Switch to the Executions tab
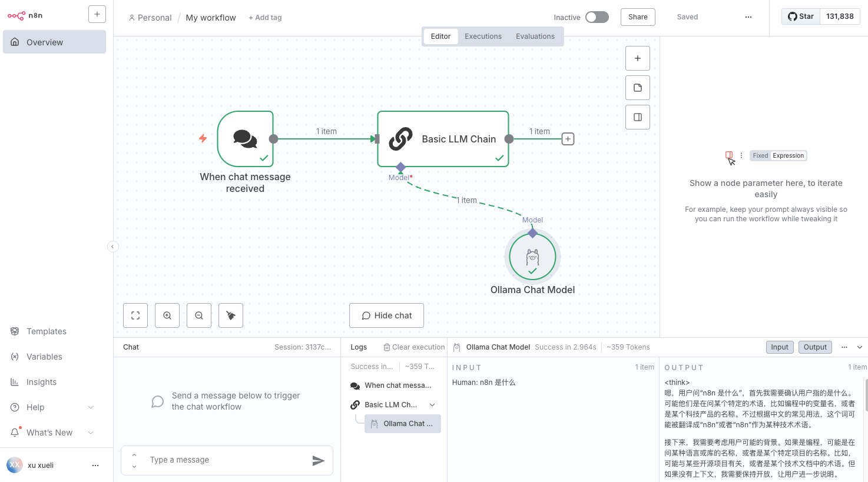This screenshot has width=868, height=482. (483, 36)
